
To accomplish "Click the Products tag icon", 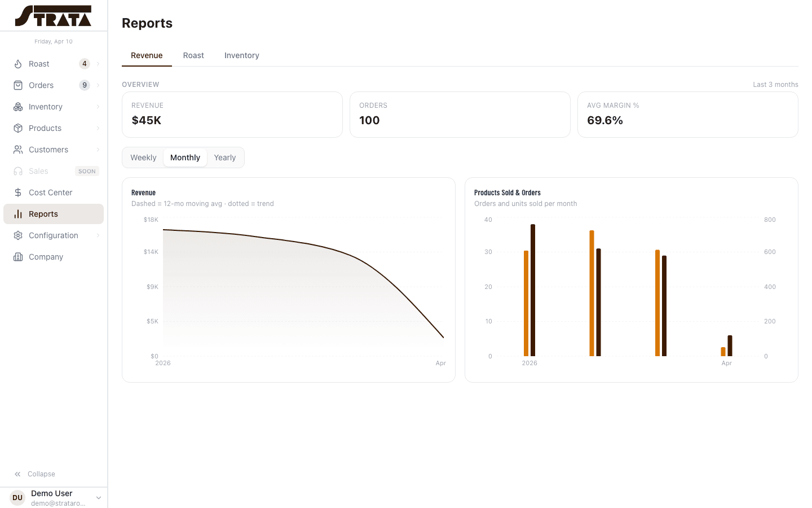I will click(18, 128).
